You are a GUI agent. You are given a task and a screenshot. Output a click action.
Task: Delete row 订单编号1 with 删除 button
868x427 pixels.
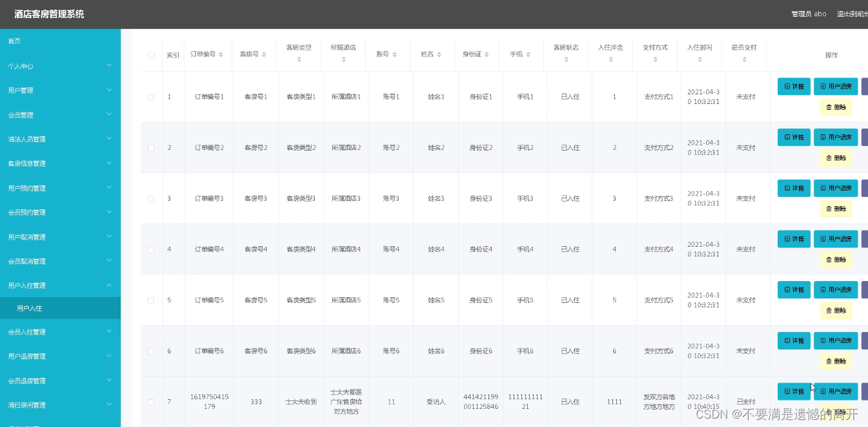pos(836,107)
